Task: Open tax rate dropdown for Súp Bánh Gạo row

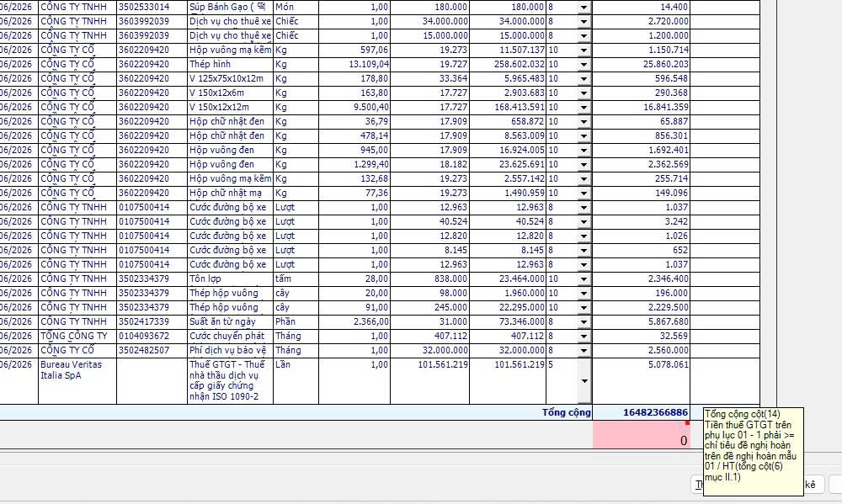Action: (584, 7)
